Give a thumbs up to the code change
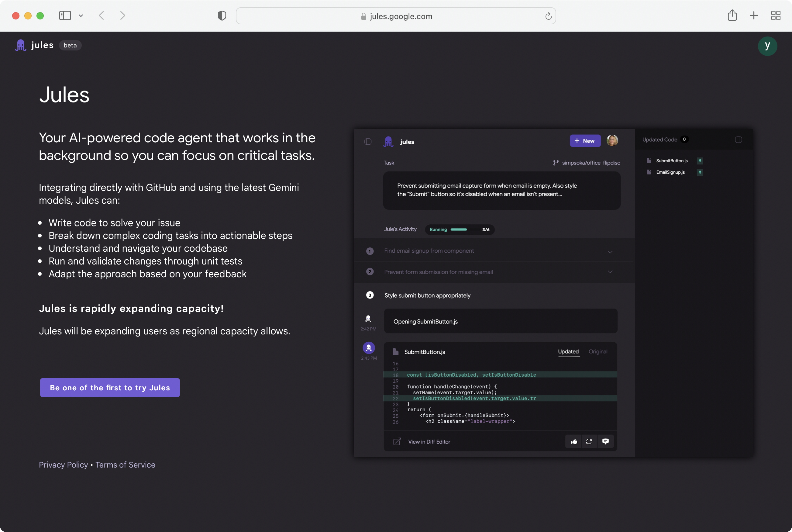Screen dimensions: 792x532 [574, 441]
